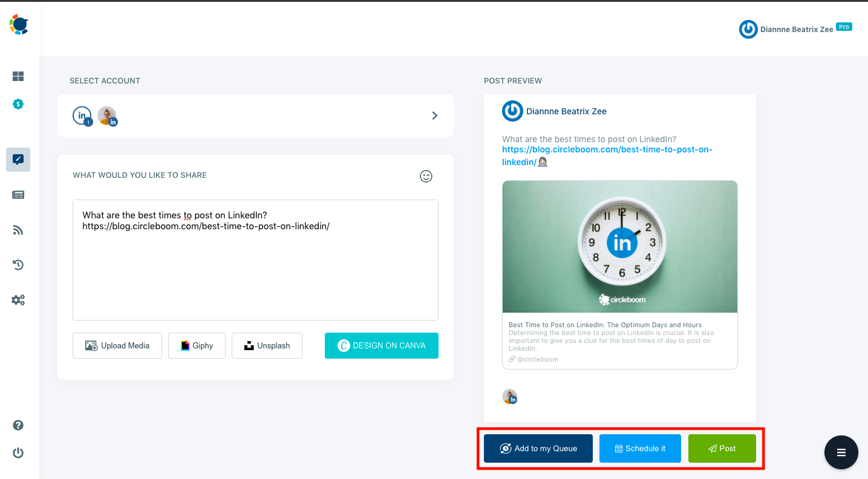Image resolution: width=868 pixels, height=479 pixels.
Task: Launch Design on Canva
Action: 381,345
